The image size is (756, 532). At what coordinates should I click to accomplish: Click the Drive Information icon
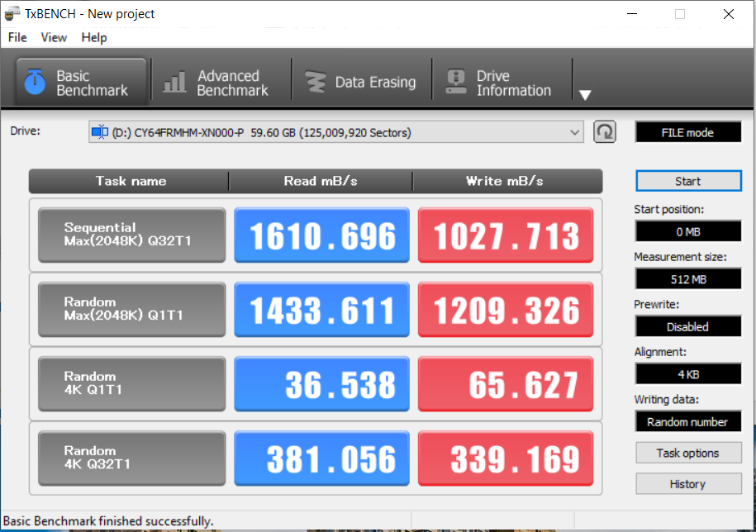(456, 83)
